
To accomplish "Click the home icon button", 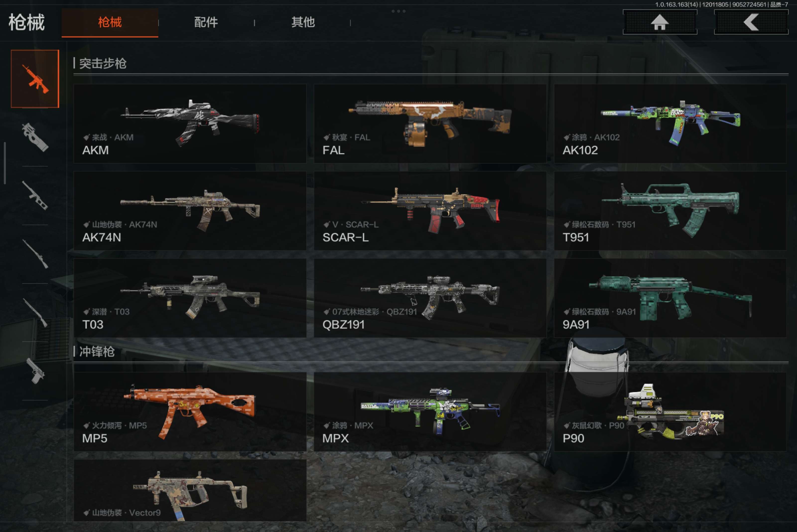I will tap(660, 22).
